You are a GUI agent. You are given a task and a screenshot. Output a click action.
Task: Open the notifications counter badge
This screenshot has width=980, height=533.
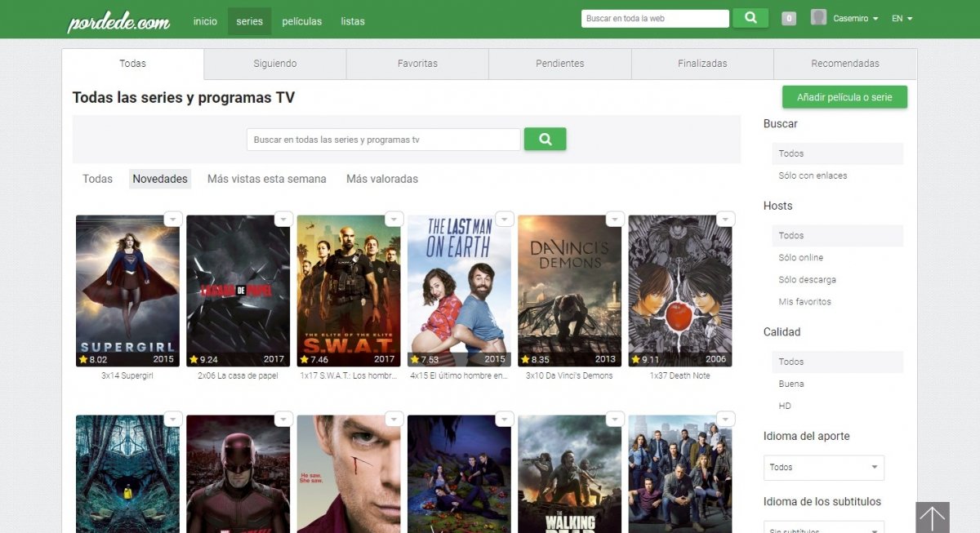[x=789, y=19]
